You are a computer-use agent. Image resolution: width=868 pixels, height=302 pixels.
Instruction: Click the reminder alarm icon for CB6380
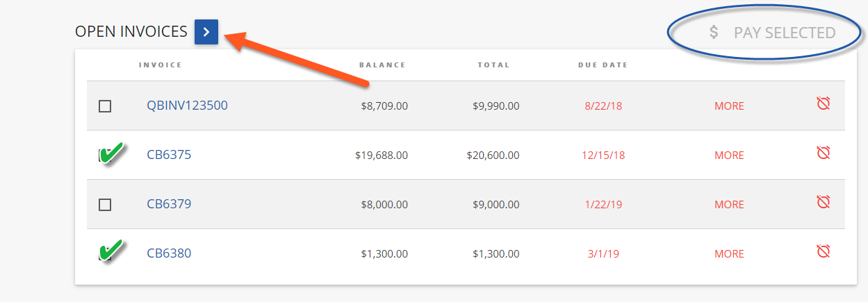pos(824,251)
